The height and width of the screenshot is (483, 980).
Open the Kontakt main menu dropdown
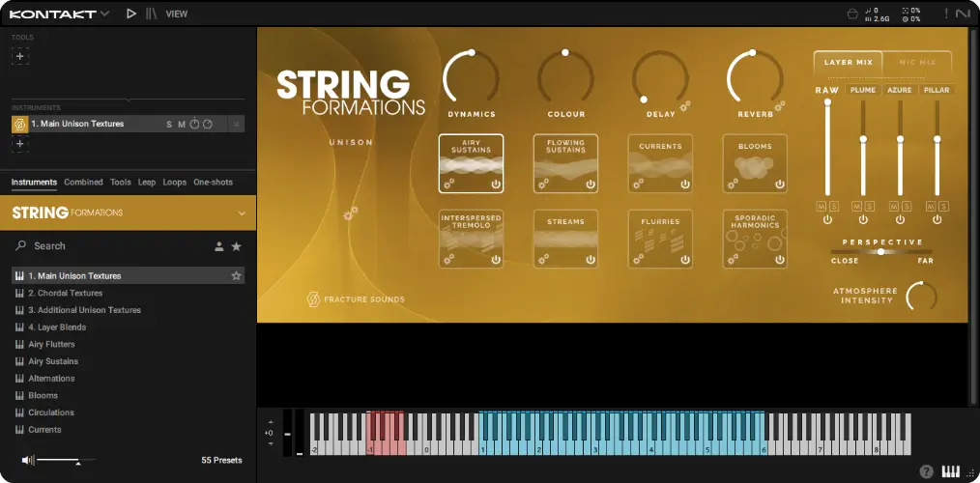coord(59,14)
